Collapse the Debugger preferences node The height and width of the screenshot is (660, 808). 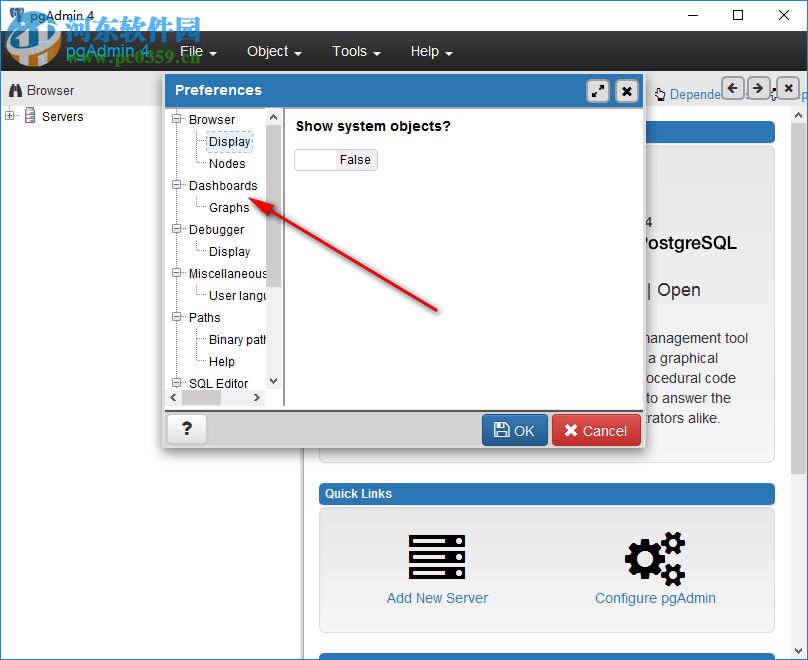[x=177, y=228]
